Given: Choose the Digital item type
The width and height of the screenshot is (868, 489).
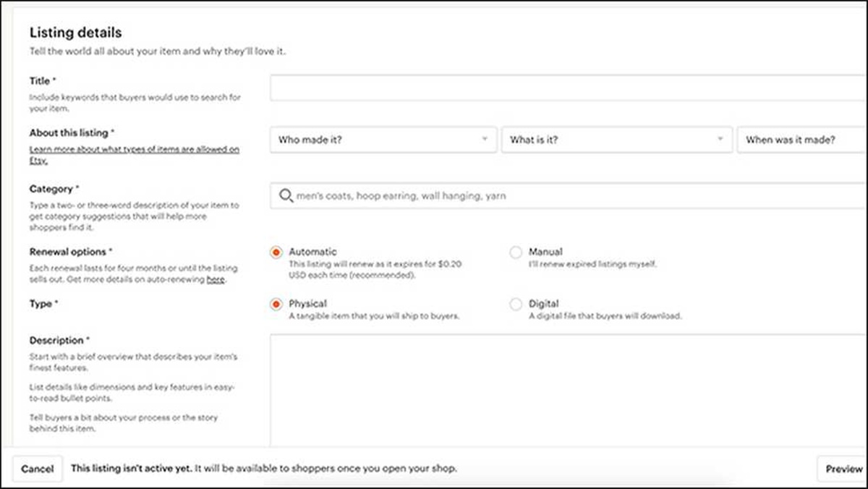Looking at the screenshot, I should pos(516,305).
